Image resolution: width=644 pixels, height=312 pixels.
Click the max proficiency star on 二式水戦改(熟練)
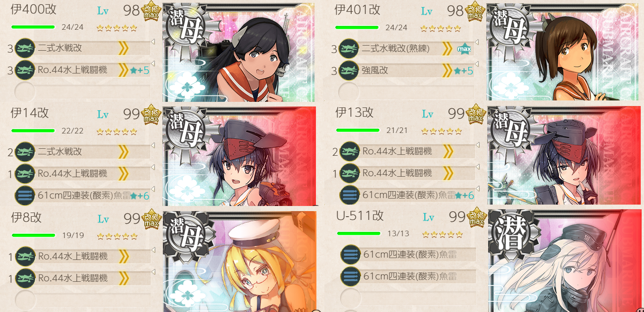pyautogui.click(x=464, y=48)
